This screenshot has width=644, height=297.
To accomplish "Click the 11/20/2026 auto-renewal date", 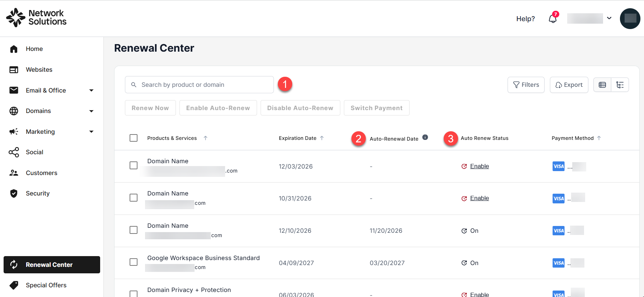I will point(386,231).
